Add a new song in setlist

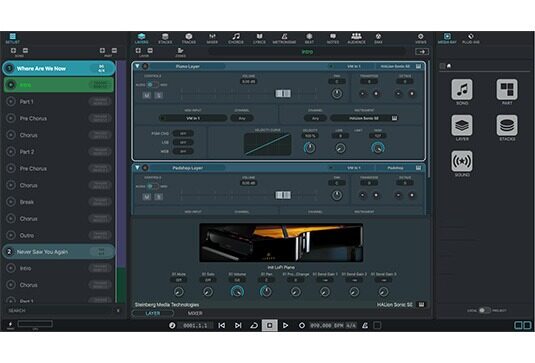coord(13,50)
